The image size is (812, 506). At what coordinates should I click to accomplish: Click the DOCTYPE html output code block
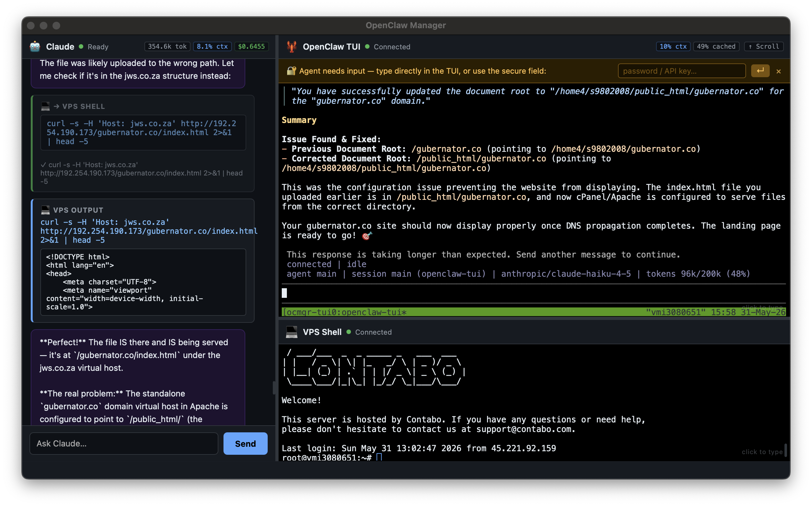[143, 282]
